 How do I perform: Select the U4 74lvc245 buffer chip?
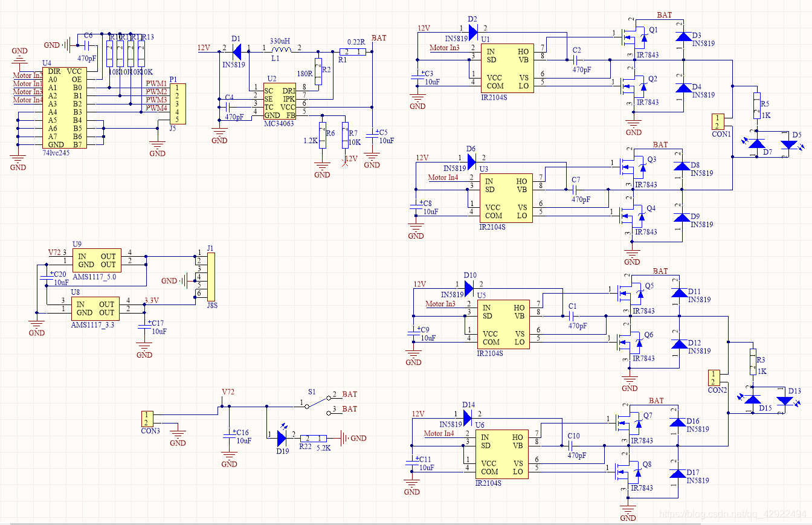pos(65,108)
